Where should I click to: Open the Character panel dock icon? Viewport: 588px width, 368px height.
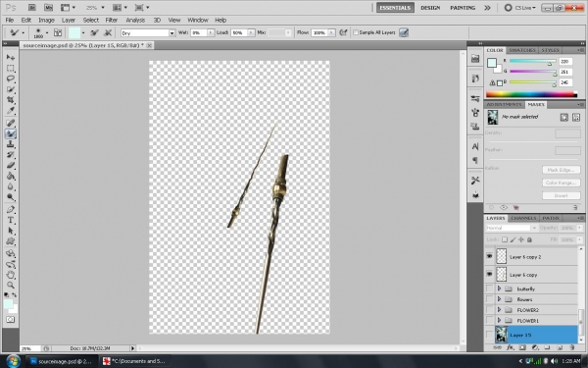tap(475, 146)
